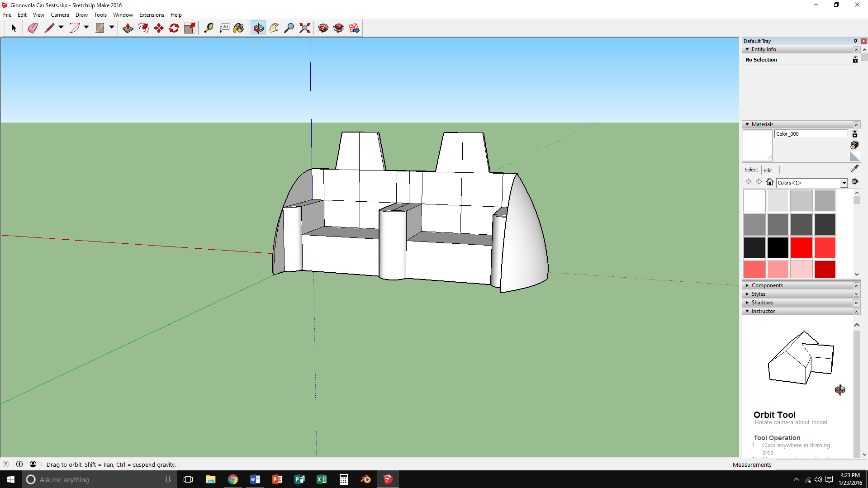Pick the bright red color swatch
868x488 pixels.
(x=801, y=248)
